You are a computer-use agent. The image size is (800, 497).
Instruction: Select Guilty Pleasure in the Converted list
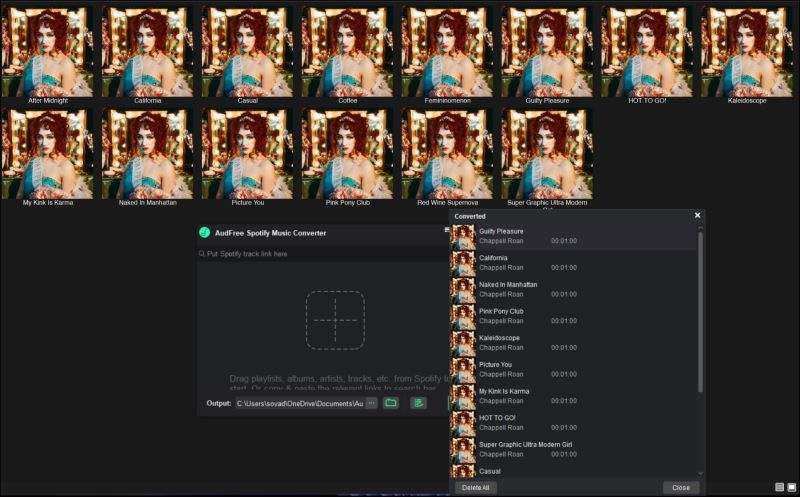coord(573,237)
